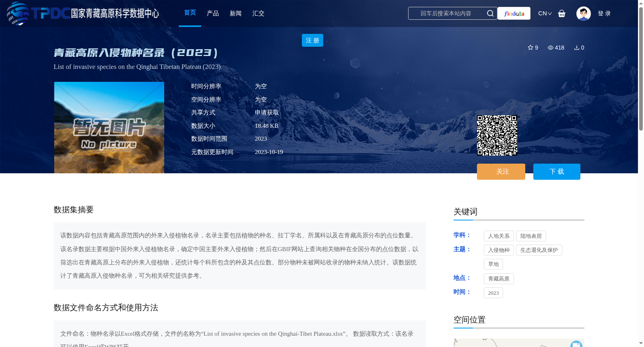Screen dimensions: 644x347
Task: Open the findata link button
Action: 514,13
